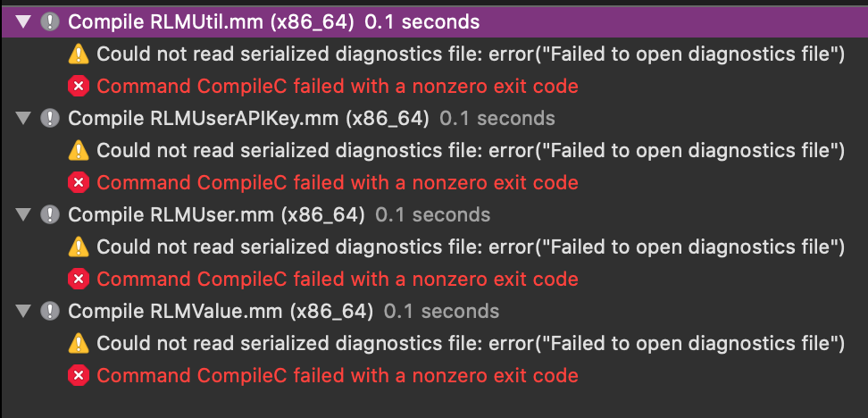Click the red error icon under RLMUserAPIKey.mm
Image resolution: width=868 pixels, height=418 pixels.
pyautogui.click(x=79, y=183)
